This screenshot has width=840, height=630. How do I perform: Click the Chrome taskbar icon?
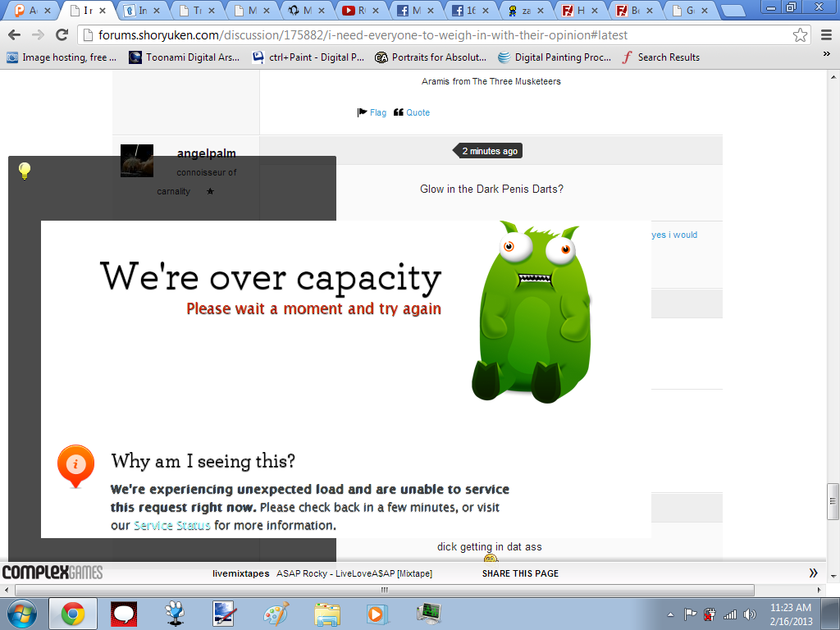(x=73, y=614)
